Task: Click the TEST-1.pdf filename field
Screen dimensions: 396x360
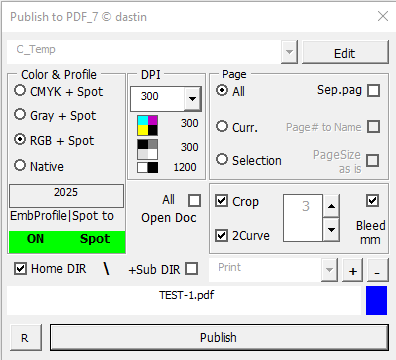Action: pyautogui.click(x=184, y=300)
